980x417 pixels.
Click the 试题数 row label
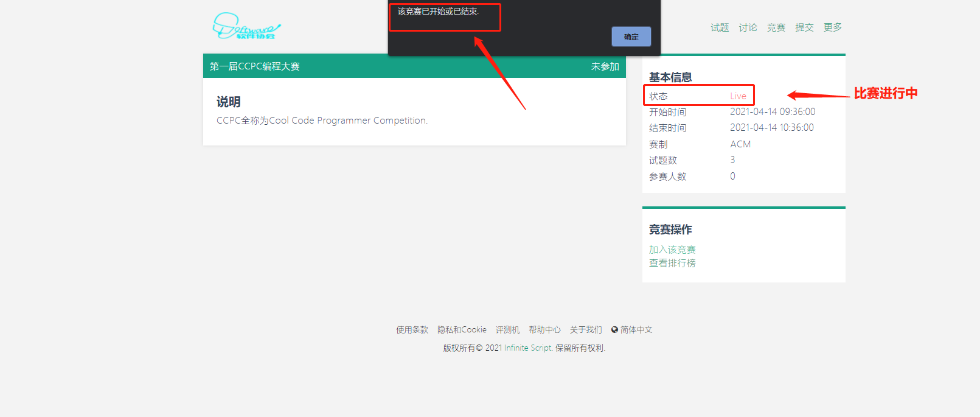[663, 160]
